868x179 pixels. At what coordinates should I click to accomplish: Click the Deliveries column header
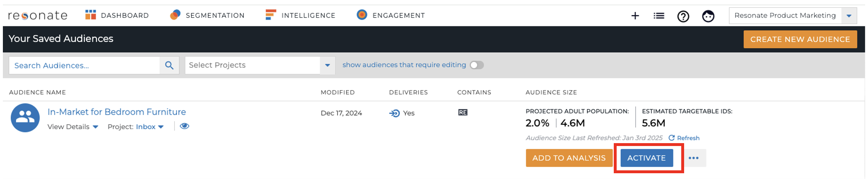[x=408, y=92]
